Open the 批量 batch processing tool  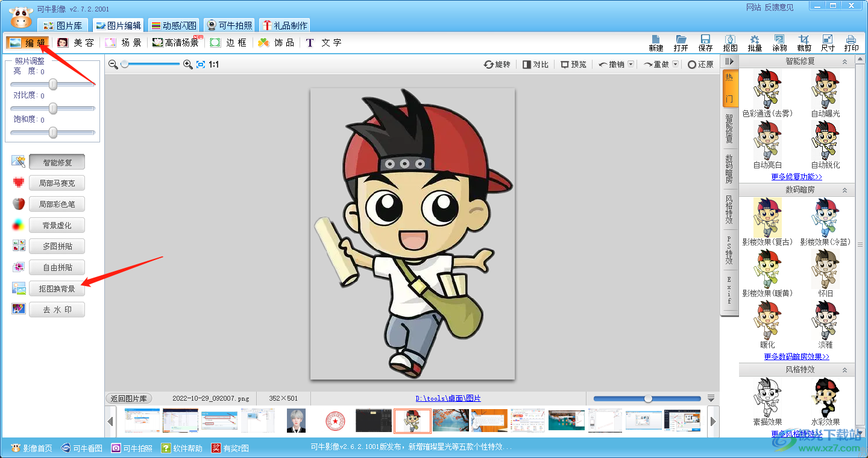click(755, 43)
